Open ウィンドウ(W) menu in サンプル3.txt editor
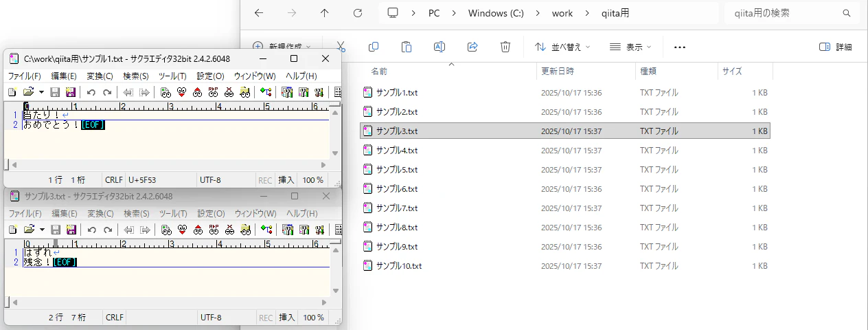This screenshot has height=330, width=868. (255, 213)
